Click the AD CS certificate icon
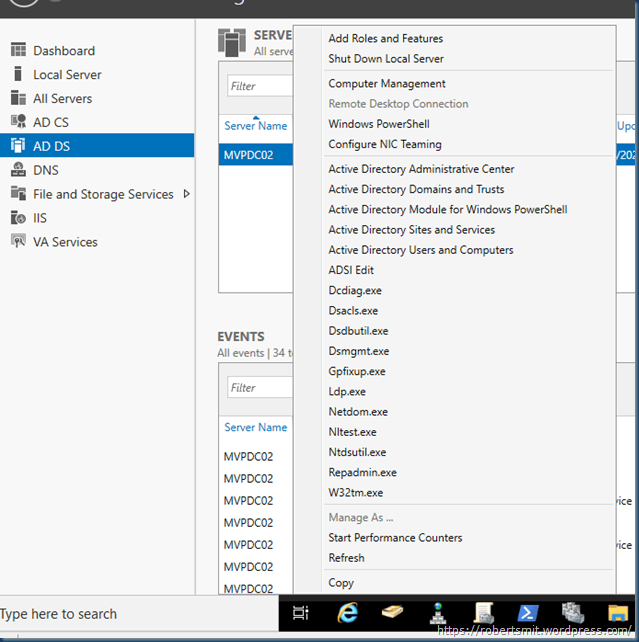639x642 pixels. pyautogui.click(x=18, y=122)
